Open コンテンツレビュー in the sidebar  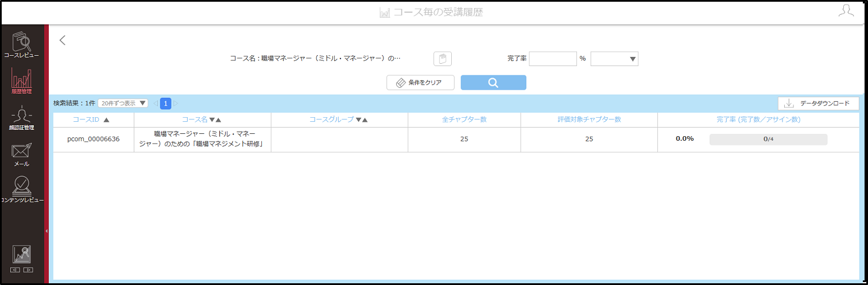pos(21,189)
